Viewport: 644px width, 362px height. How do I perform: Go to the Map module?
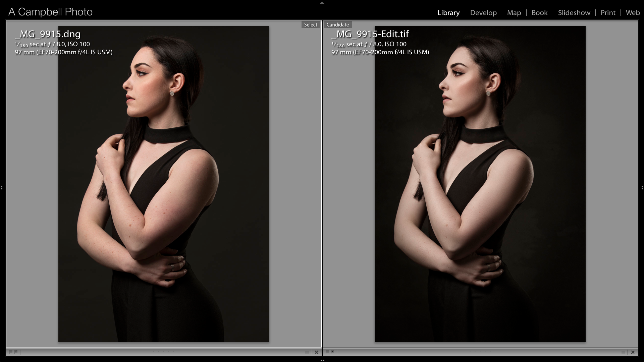pos(514,13)
